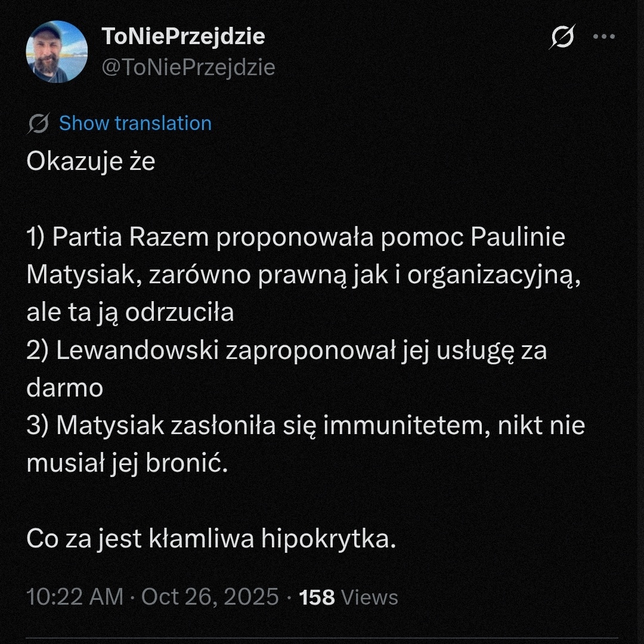Viewport: 644px width, 644px height.
Task: Click the words 'Partia Razem' in the post
Action: click(x=131, y=237)
